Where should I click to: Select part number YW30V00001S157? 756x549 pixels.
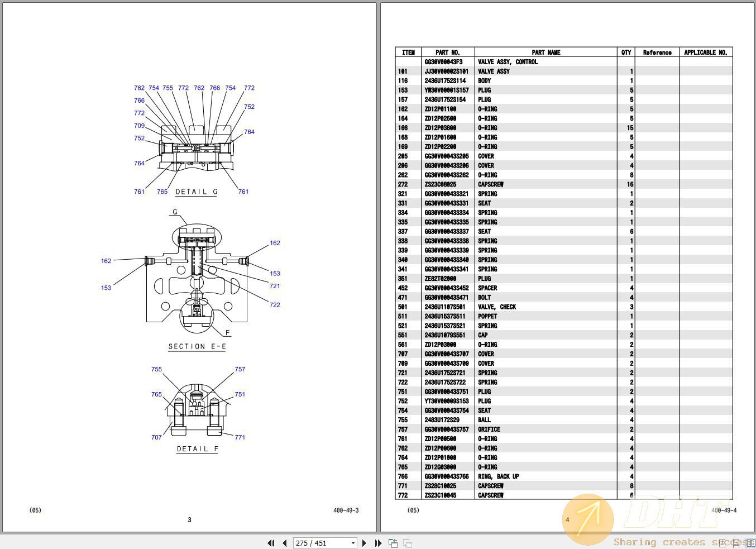(447, 90)
